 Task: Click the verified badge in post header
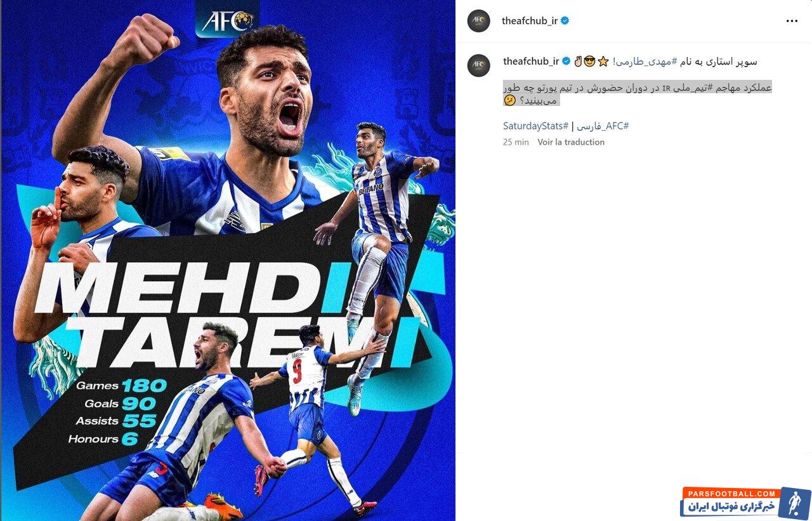(565, 21)
